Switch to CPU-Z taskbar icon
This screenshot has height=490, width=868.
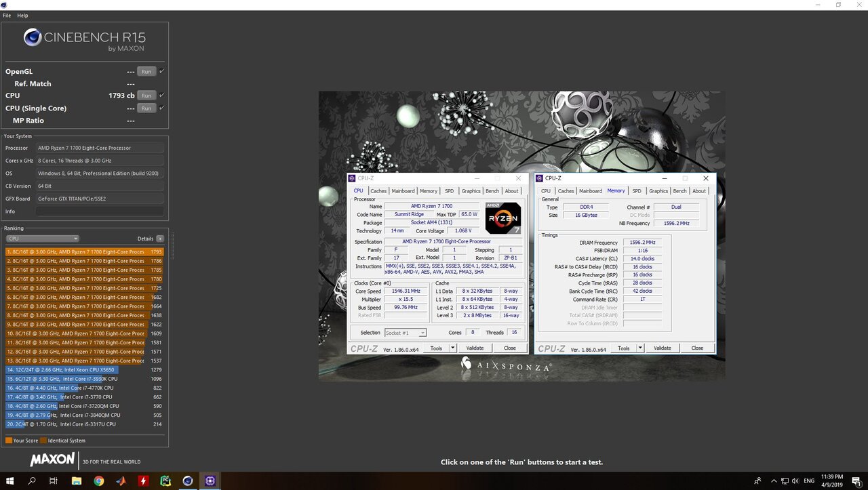(210, 481)
